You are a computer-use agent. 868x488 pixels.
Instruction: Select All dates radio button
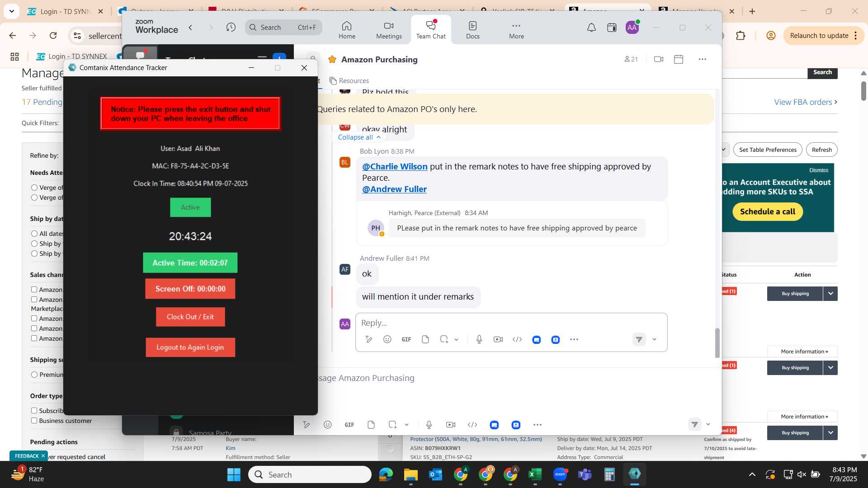pos(34,234)
